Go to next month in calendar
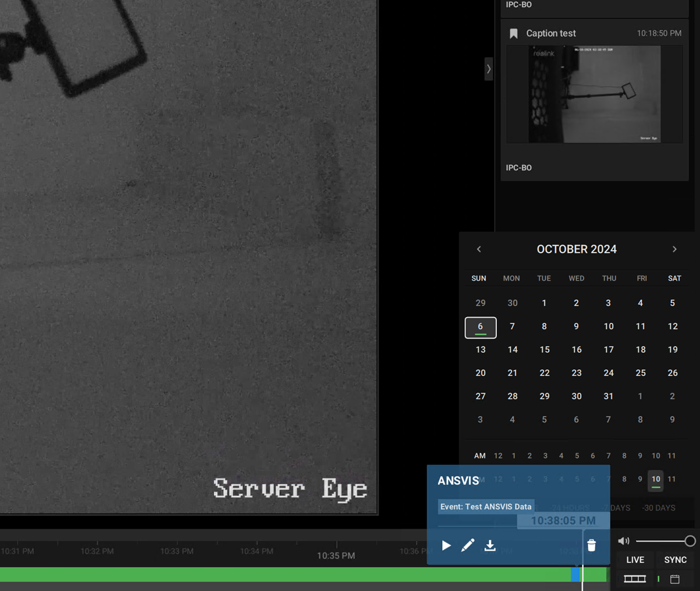This screenshot has width=700, height=591. 674,249
